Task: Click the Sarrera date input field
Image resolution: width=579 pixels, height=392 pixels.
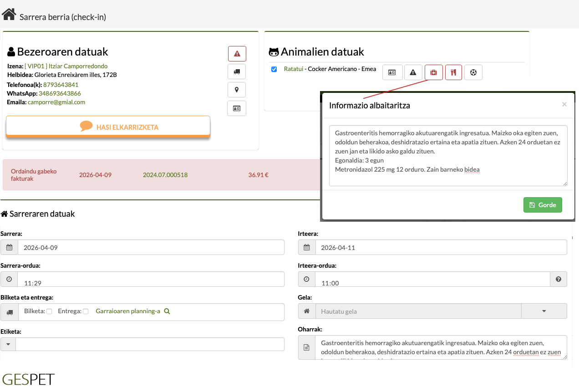Action: coord(150,248)
